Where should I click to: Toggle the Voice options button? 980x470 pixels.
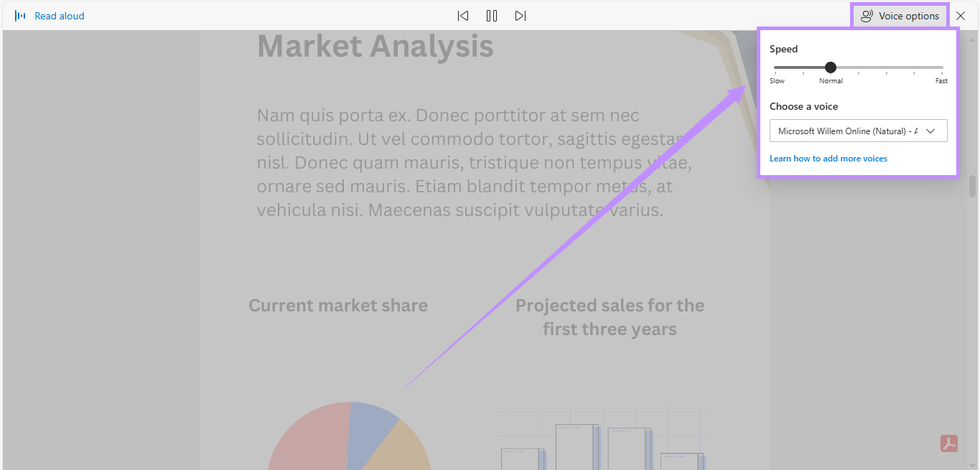click(x=900, y=16)
